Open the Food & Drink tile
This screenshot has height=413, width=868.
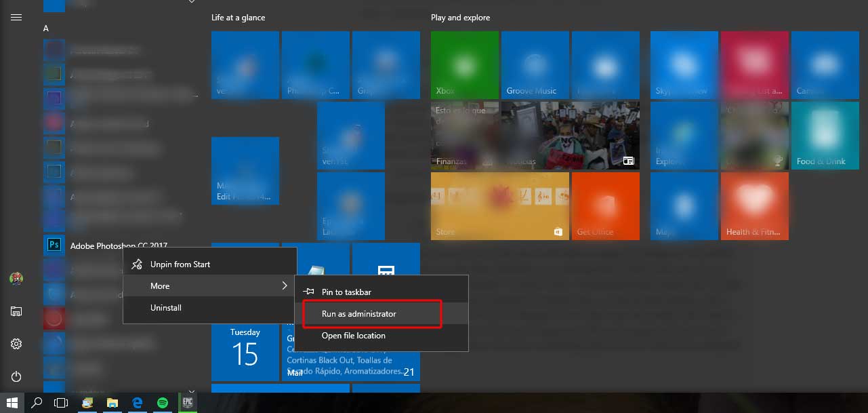[825, 136]
